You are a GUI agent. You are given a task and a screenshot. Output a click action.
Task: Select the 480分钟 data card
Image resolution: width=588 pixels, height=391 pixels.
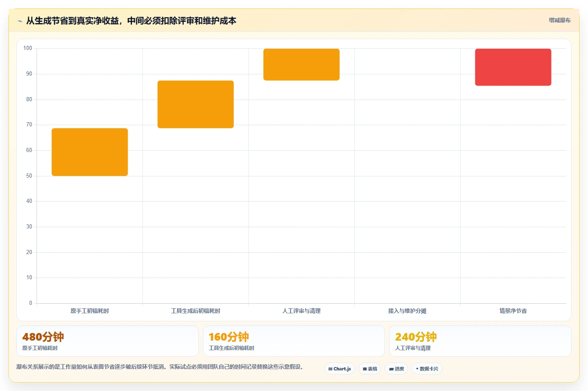tap(108, 341)
